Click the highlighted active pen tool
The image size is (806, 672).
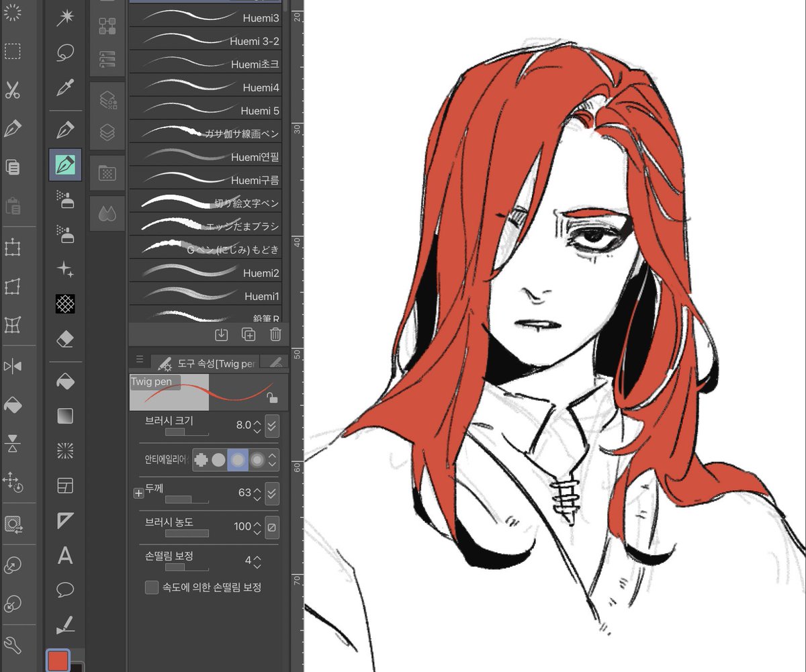point(65,164)
